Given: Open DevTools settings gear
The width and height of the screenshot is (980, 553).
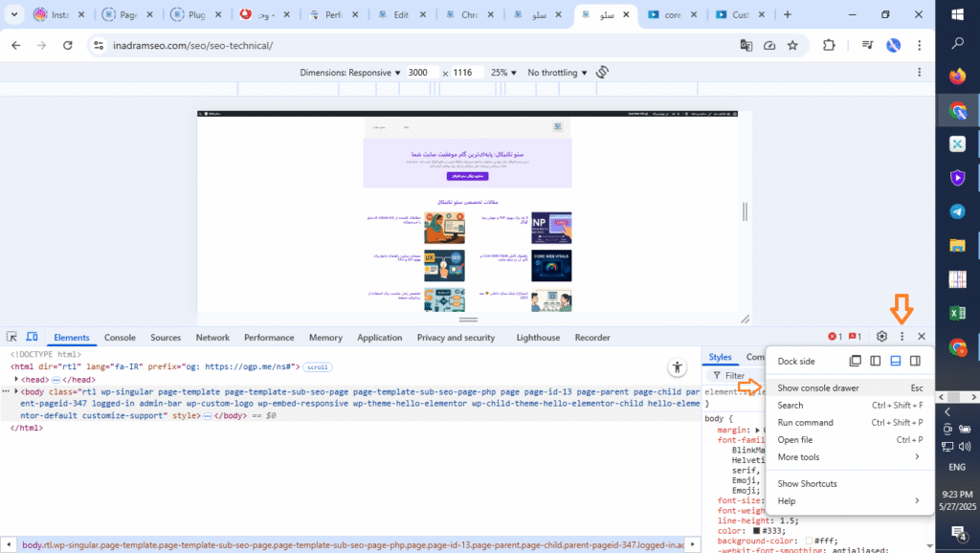Looking at the screenshot, I should pos(881,336).
